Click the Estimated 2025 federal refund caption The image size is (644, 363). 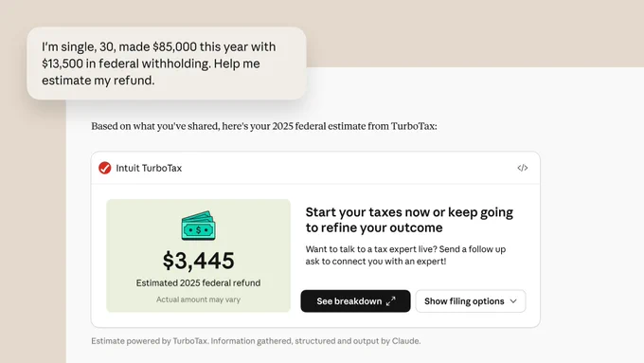click(198, 282)
